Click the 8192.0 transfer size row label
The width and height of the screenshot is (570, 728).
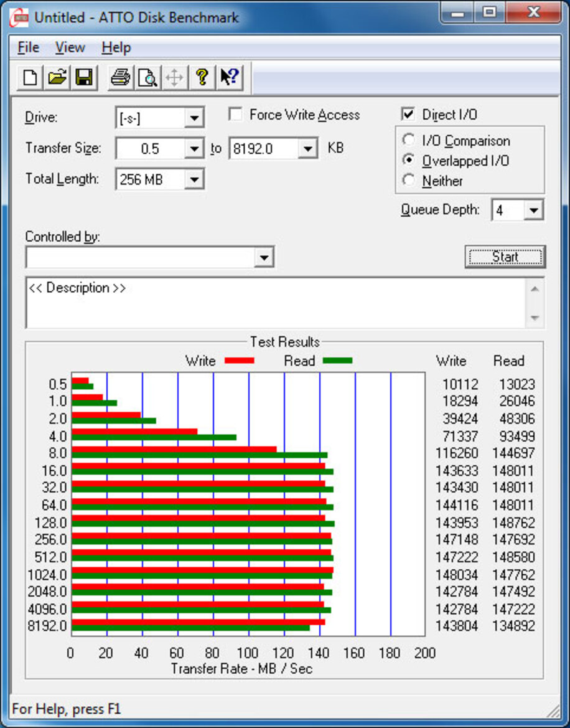tap(47, 626)
